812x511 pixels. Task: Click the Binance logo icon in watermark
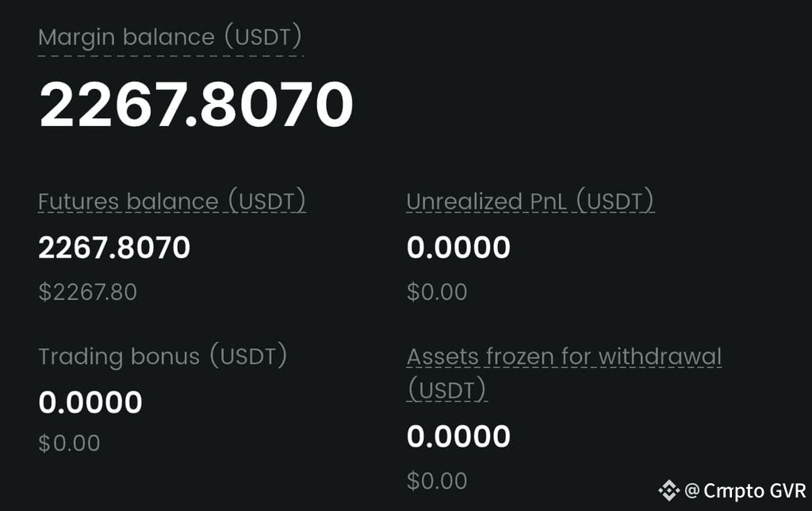point(668,490)
